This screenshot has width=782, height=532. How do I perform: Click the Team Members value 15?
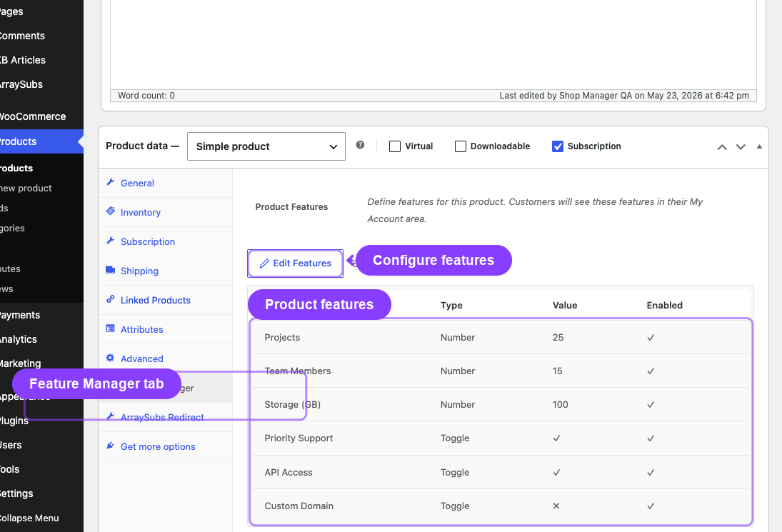click(x=558, y=371)
